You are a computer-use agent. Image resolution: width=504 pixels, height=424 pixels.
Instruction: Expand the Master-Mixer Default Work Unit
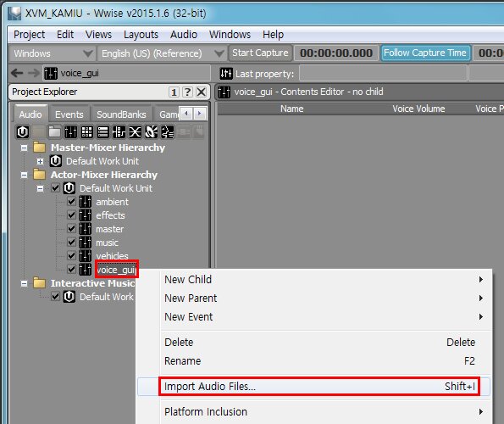click(x=40, y=161)
